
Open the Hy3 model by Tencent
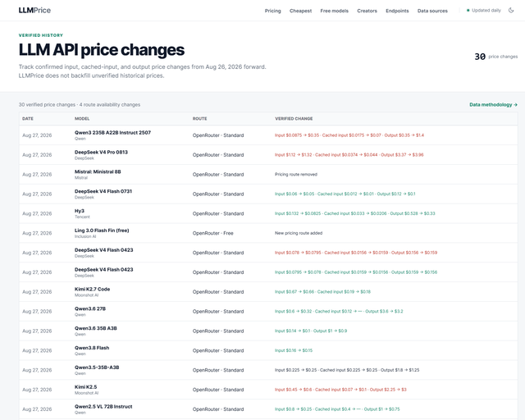point(80,211)
